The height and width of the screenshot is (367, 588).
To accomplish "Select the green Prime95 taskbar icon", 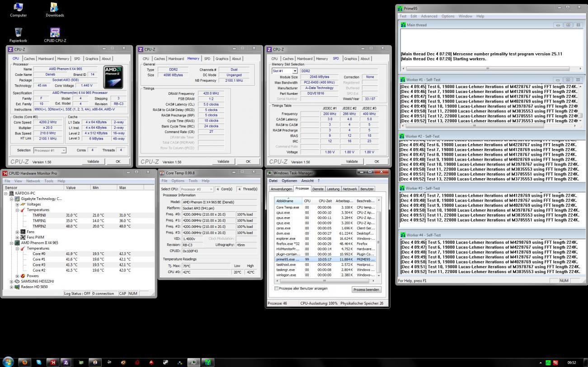I will click(207, 362).
